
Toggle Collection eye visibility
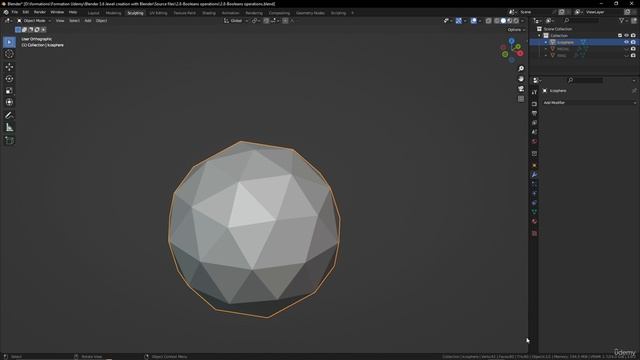pos(627,36)
